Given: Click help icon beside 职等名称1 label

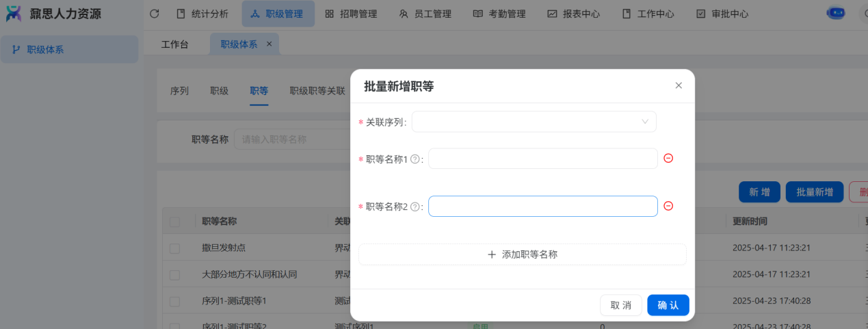Looking at the screenshot, I should point(415,159).
